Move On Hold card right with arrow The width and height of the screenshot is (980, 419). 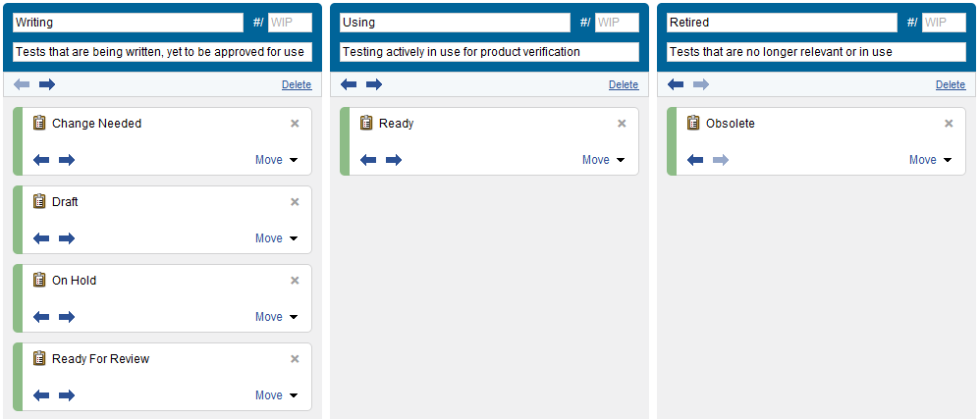(x=66, y=317)
